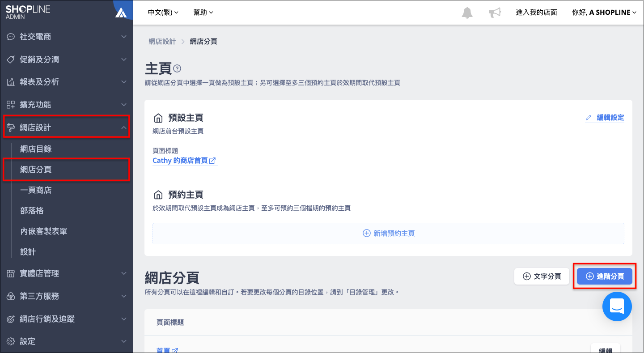This screenshot has width=644, height=353.
Task: Expand the 擴充功能 menu chevron
Action: (x=124, y=105)
